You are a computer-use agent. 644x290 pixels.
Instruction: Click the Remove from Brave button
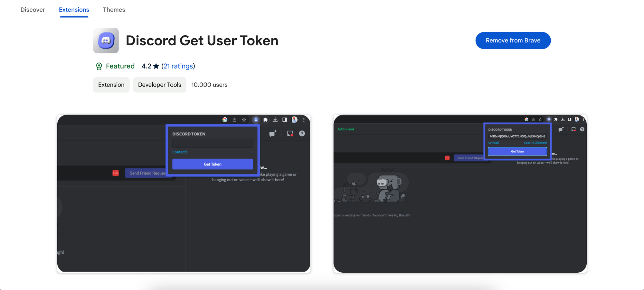(513, 41)
